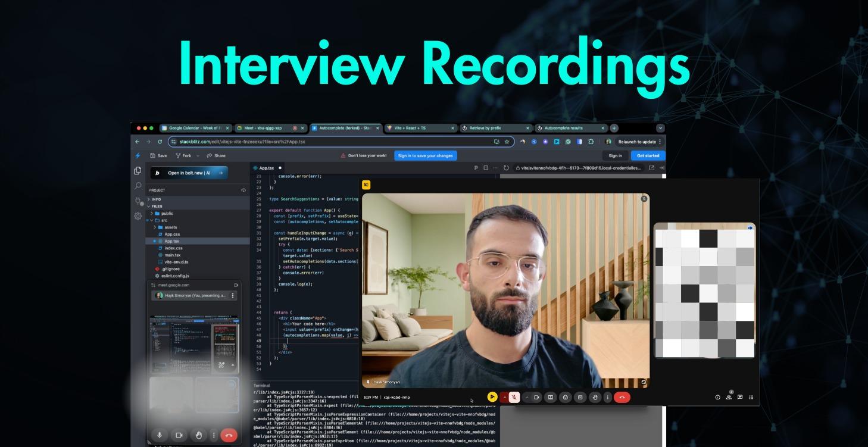Image resolution: width=868 pixels, height=447 pixels.
Task: Unmute the microphone in Google Meet
Action: [514, 397]
